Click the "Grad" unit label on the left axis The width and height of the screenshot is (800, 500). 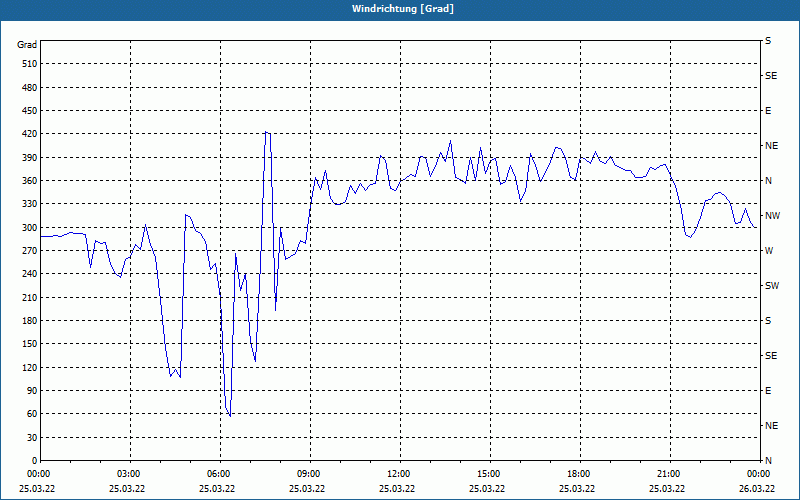(27, 45)
